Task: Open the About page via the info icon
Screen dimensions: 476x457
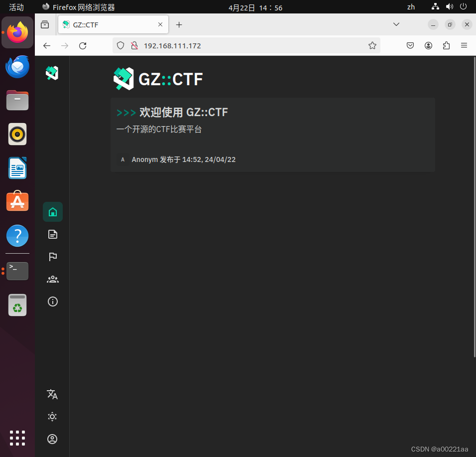Action: [52, 301]
